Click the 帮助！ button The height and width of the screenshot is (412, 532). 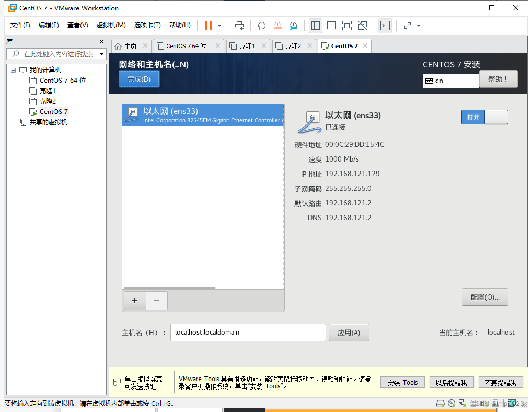pyautogui.click(x=498, y=79)
